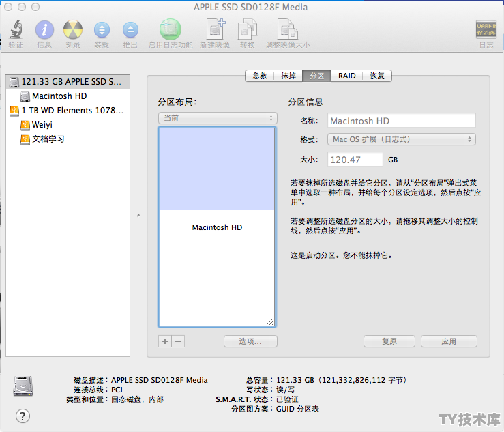Viewport: 504px width, 432px height.
Task: Remove partition with the minus button
Action: coord(179,341)
